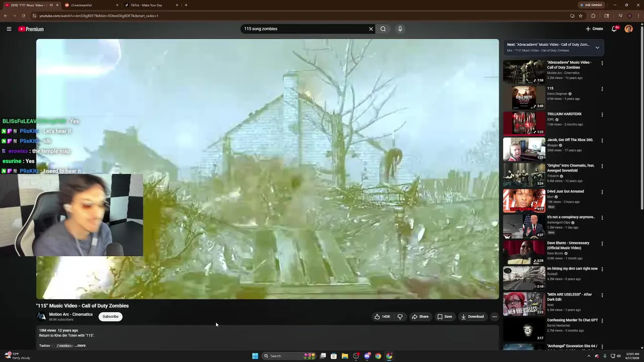Expand description with ...more

[80, 346]
